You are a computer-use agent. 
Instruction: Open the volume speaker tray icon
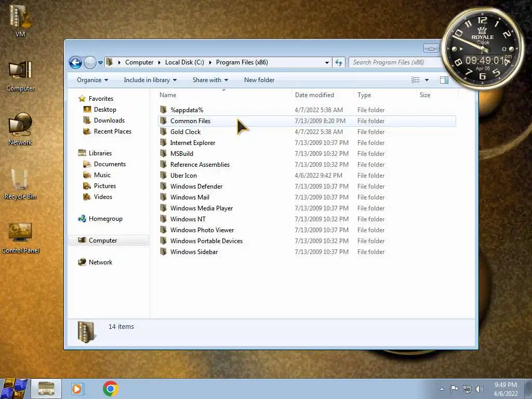click(479, 389)
